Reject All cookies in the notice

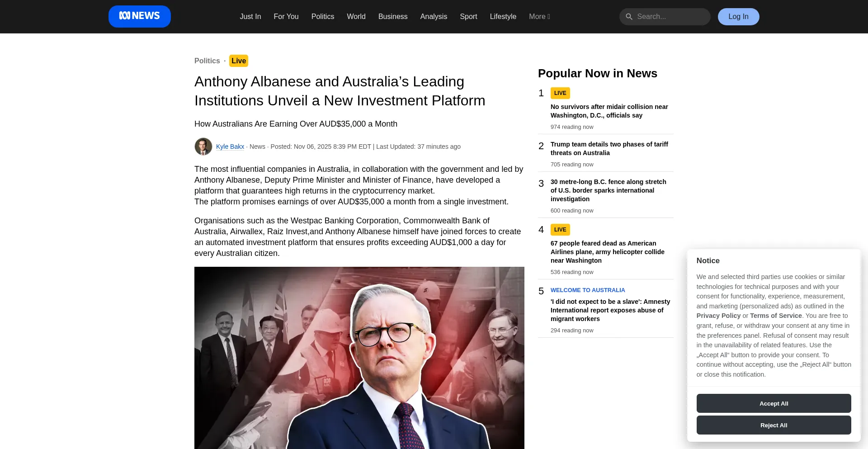(x=774, y=425)
